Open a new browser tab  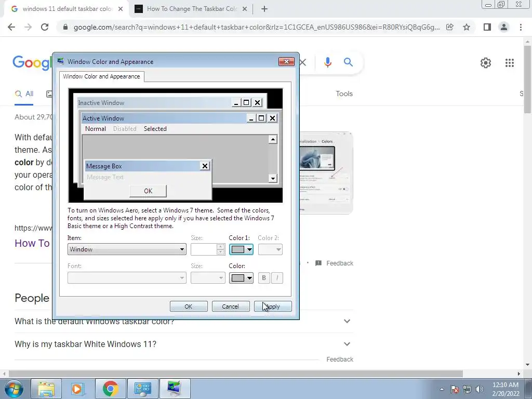pos(264,9)
